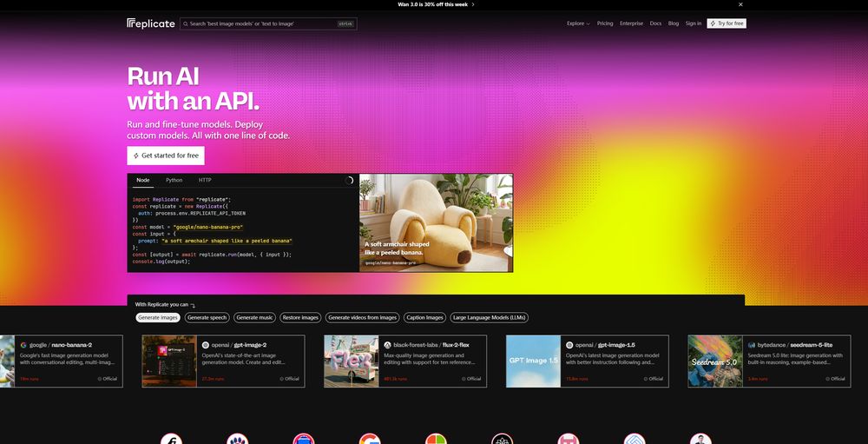Select the Caption images filter pill

click(424, 318)
